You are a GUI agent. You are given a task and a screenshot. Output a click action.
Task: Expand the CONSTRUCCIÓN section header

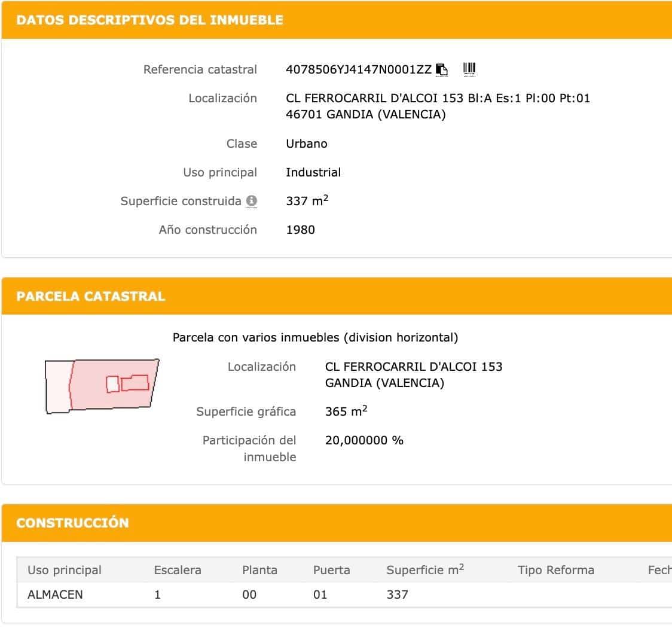coord(73,523)
